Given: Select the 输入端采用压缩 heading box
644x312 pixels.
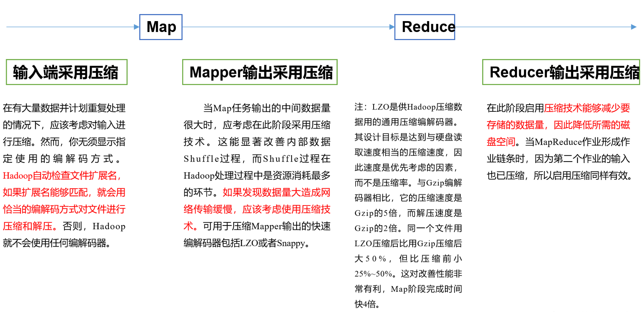Looking at the screenshot, I should (67, 72).
